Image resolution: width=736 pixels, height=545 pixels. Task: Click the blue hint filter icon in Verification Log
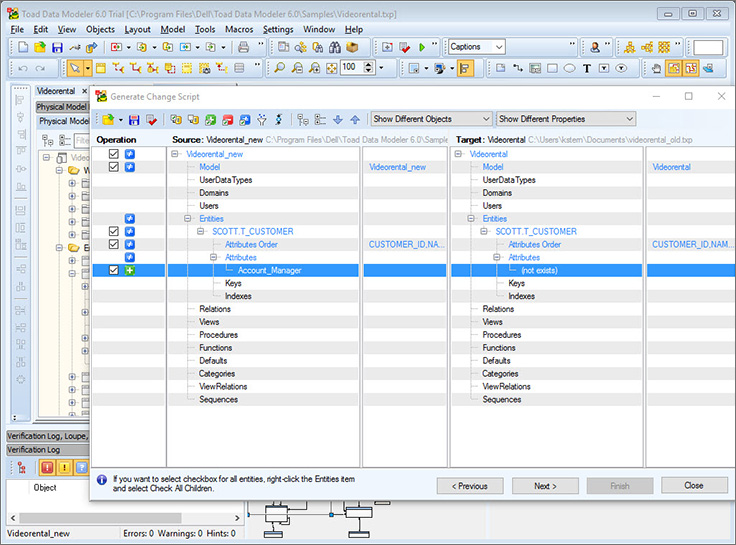pyautogui.click(x=81, y=467)
